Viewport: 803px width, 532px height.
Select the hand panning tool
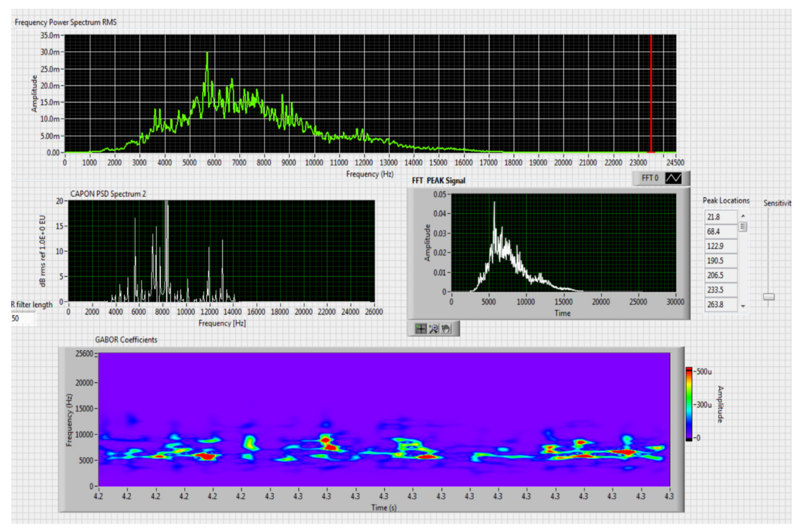(x=446, y=329)
